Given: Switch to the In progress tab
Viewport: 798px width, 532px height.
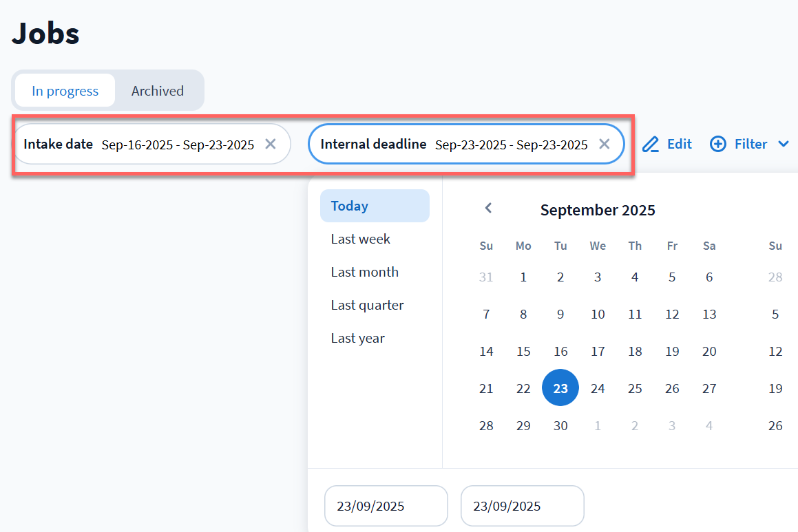Looking at the screenshot, I should coord(65,91).
